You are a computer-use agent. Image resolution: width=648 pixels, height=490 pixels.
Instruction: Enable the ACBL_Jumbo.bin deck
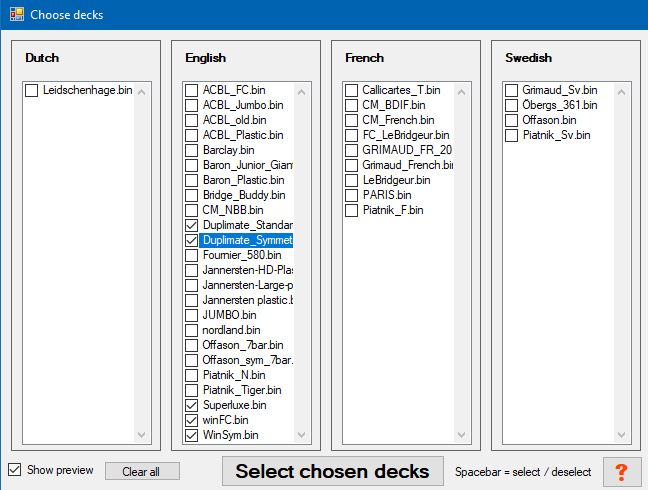[x=191, y=105]
